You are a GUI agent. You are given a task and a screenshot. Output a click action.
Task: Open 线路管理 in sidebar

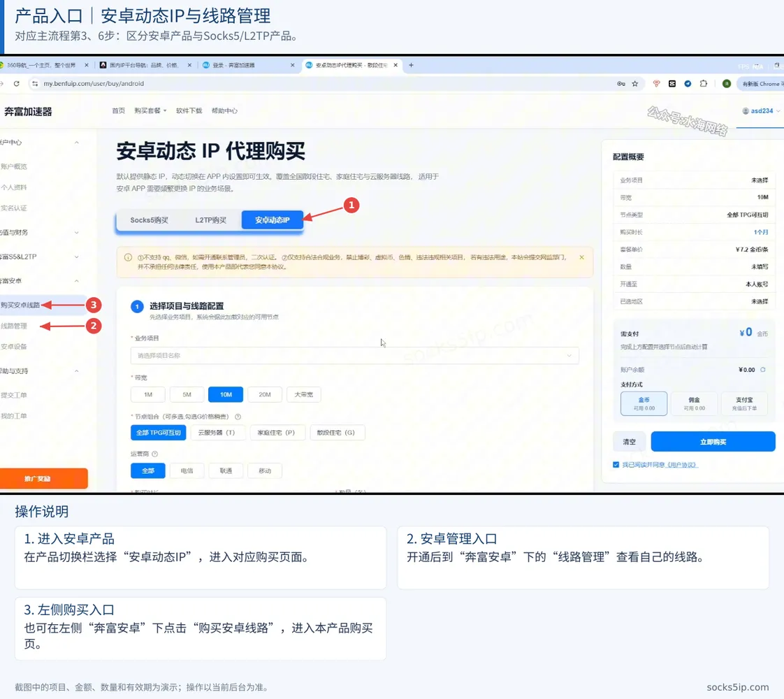tap(14, 326)
